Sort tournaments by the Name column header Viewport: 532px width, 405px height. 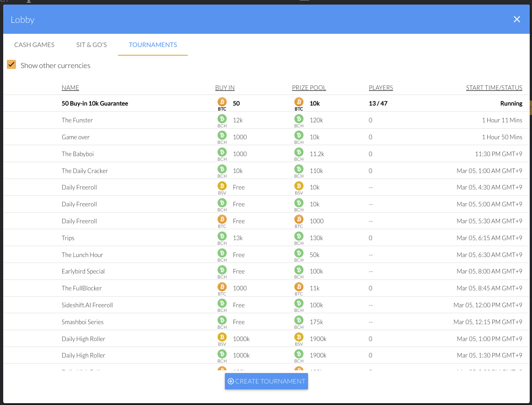point(70,88)
